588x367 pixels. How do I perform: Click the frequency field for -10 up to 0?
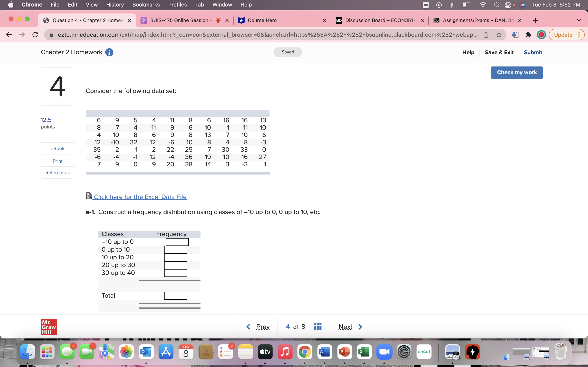177,242
